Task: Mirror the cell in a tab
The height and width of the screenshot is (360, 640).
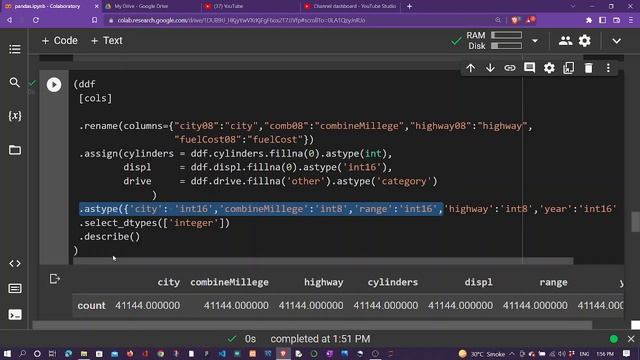Action: click(x=569, y=68)
